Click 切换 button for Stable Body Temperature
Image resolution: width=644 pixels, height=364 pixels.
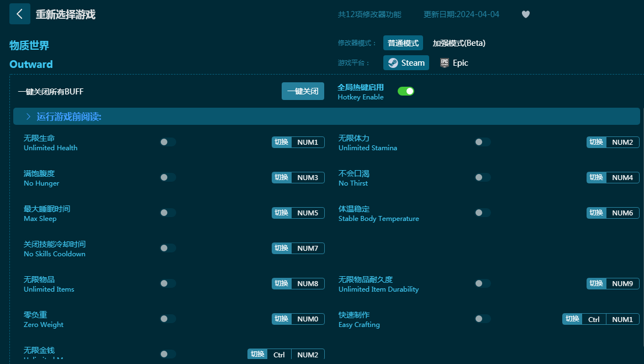click(x=596, y=213)
